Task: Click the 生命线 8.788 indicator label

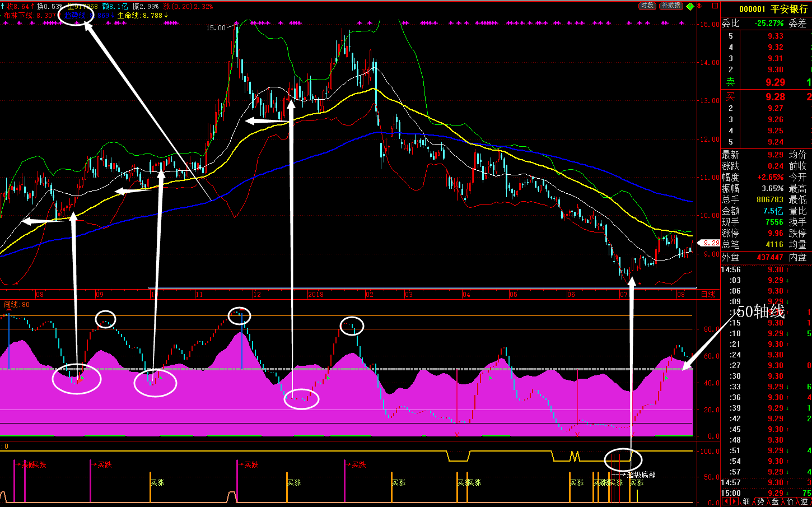Action: [140, 15]
